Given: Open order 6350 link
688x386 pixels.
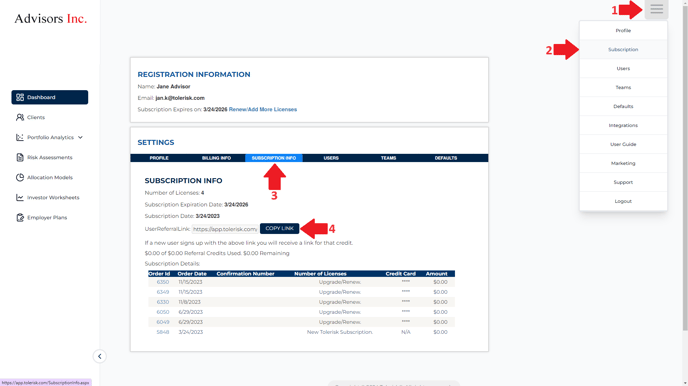Looking at the screenshot, I should (163, 282).
